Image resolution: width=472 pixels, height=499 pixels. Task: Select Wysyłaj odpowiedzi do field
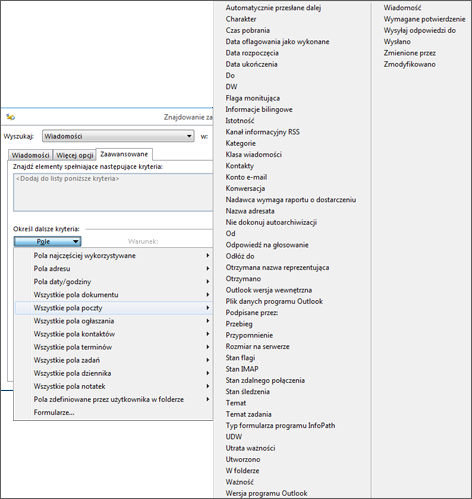[x=420, y=30]
